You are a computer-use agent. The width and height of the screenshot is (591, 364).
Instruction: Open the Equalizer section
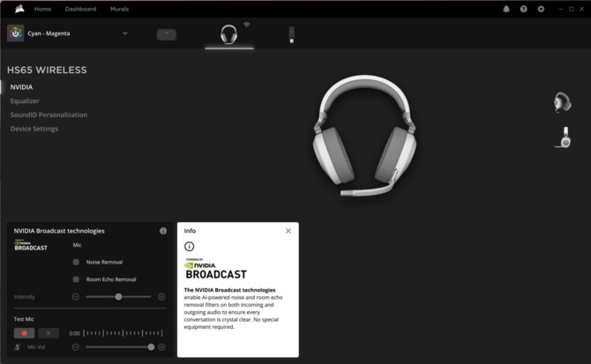tap(25, 100)
